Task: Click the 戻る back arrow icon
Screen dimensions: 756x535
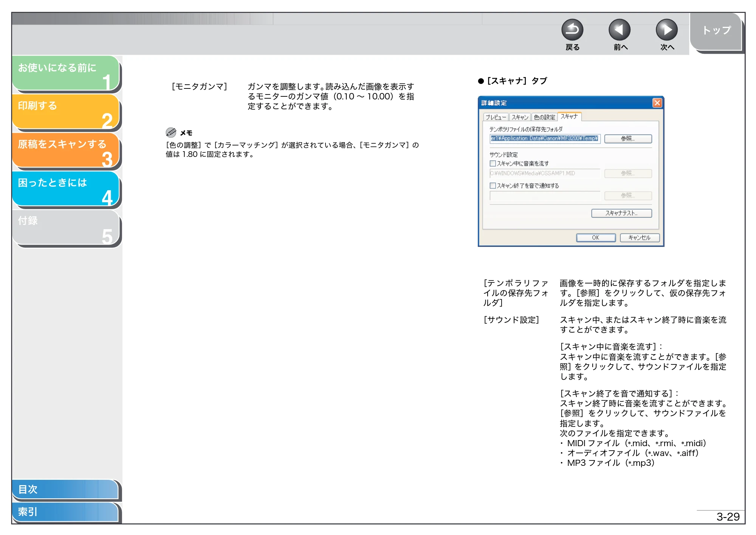Action: (x=572, y=30)
